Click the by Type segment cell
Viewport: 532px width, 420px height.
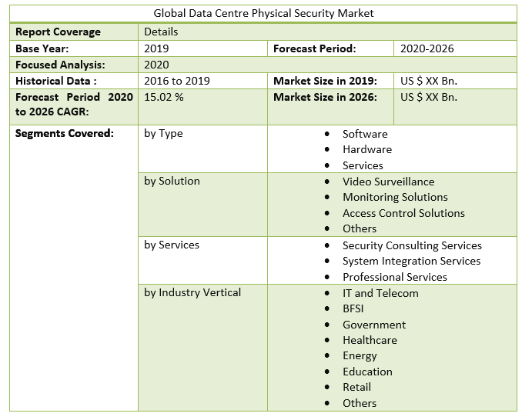pyautogui.click(x=163, y=133)
